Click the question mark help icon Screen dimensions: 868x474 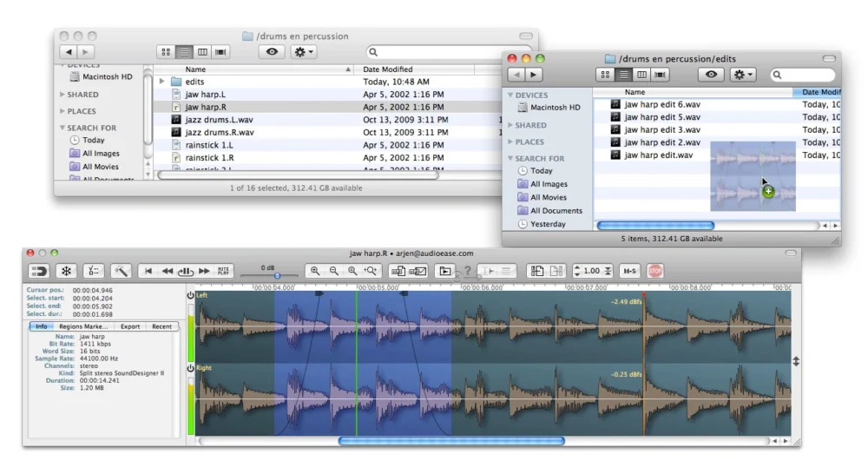(x=468, y=271)
